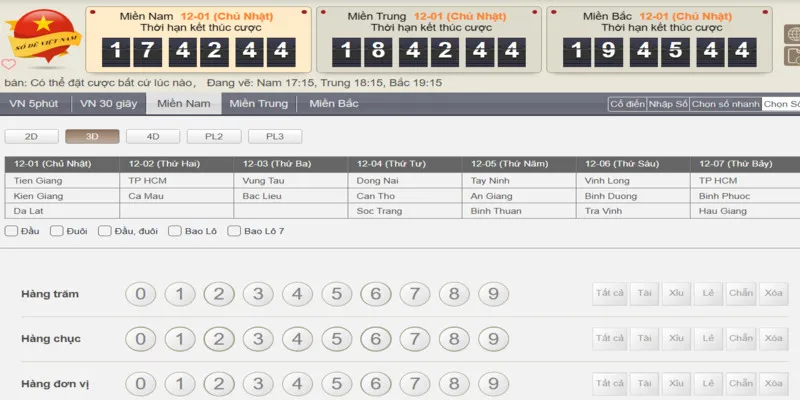Open the VN 30 giây tab
Viewport: 800px width, 400px height.
coord(109,104)
